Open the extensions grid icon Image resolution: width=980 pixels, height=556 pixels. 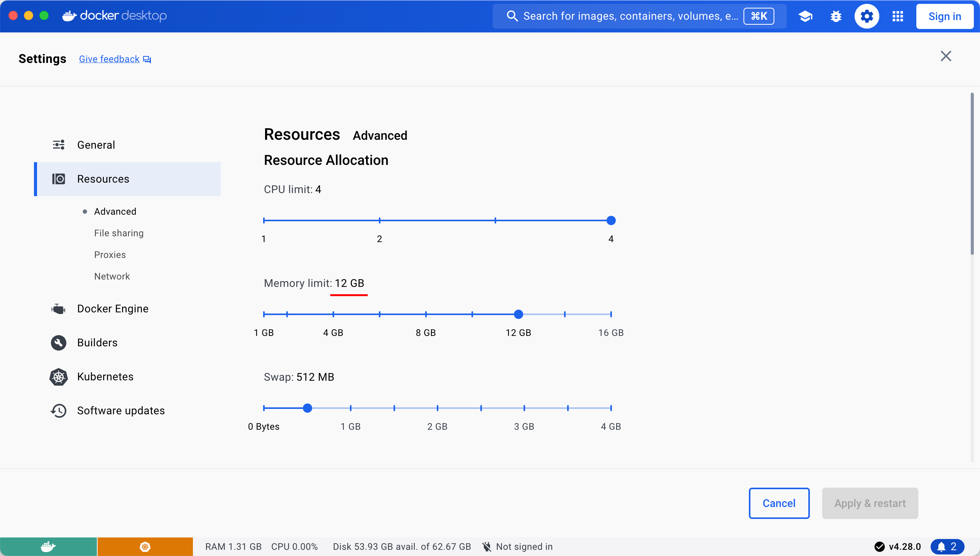point(898,16)
